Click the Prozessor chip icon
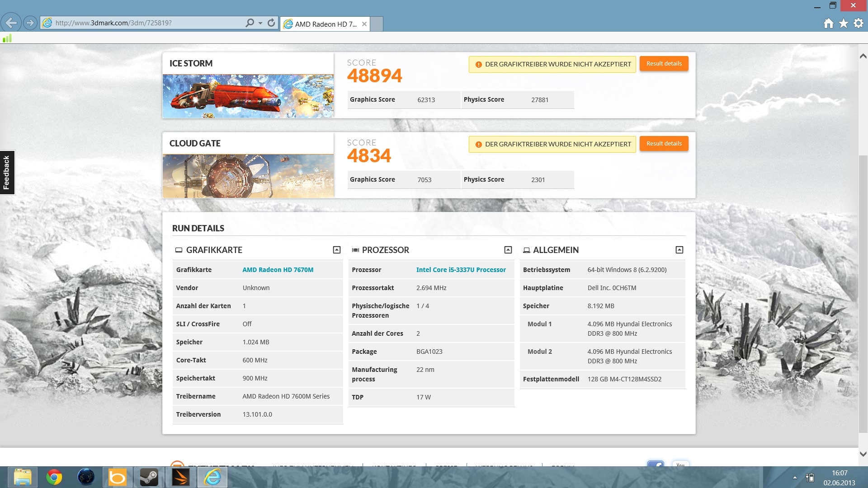 355,250
